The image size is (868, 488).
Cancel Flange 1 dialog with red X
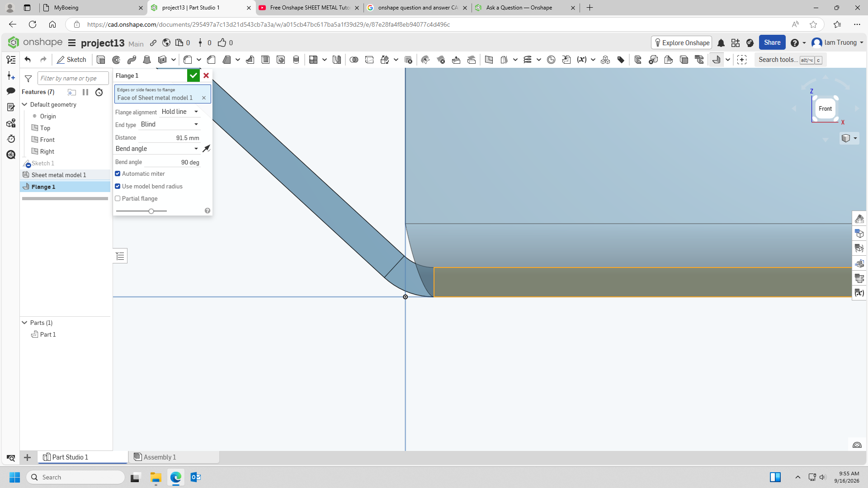(x=206, y=75)
